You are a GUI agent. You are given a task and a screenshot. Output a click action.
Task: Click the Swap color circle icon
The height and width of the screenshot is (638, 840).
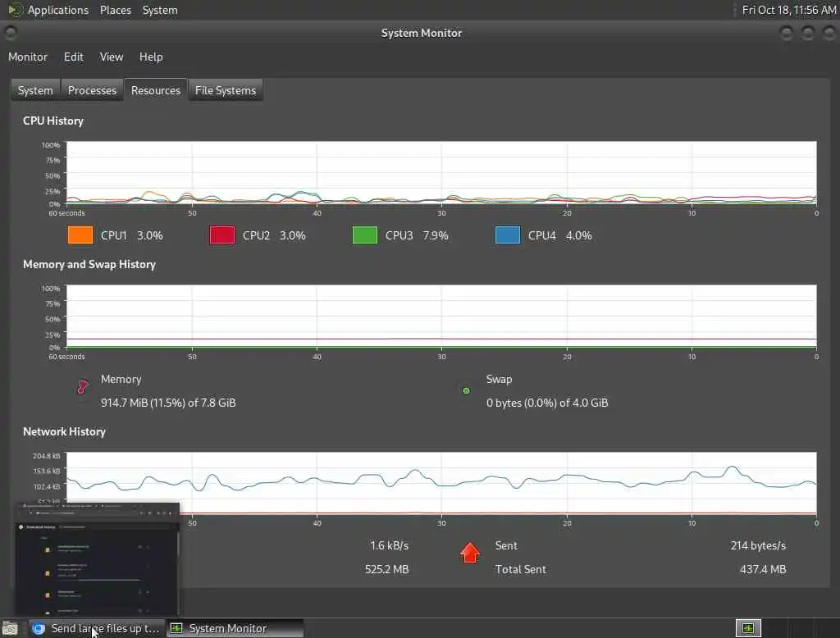pyautogui.click(x=466, y=390)
